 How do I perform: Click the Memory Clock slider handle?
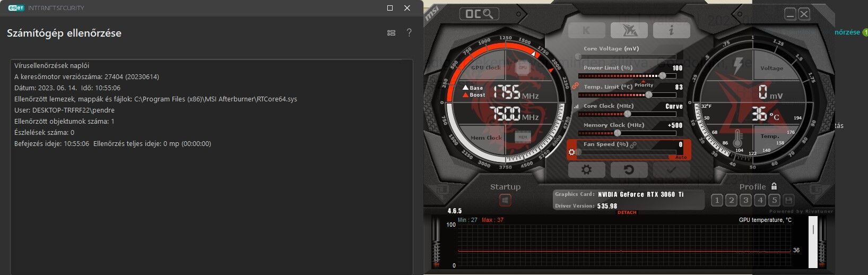tap(617, 133)
